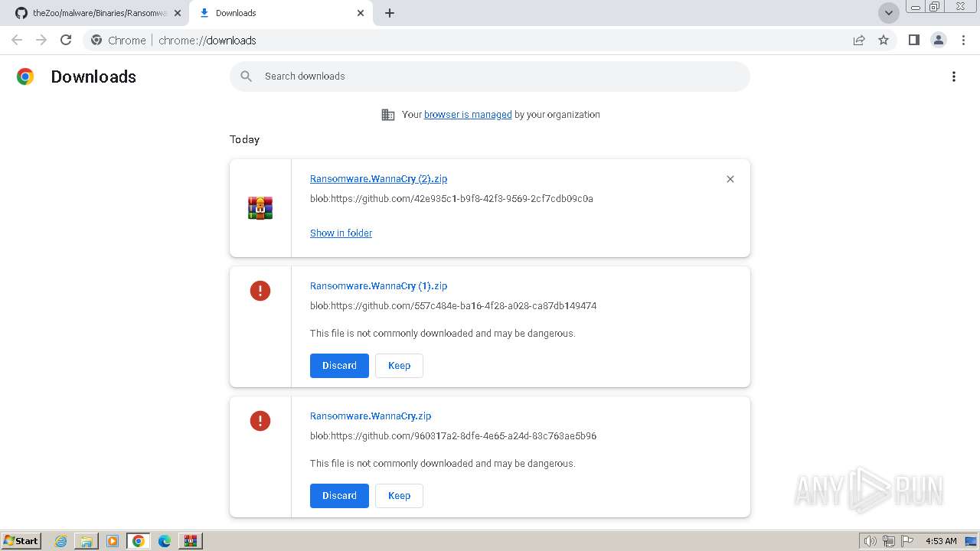The image size is (980, 551).
Task: Open downloads page more actions menu
Action: [x=954, y=77]
